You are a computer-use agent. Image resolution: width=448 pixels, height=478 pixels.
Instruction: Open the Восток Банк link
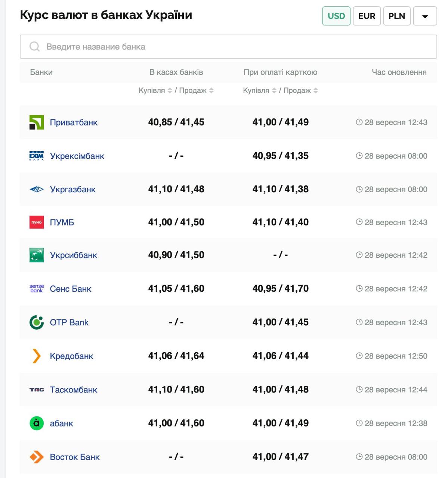(75, 457)
